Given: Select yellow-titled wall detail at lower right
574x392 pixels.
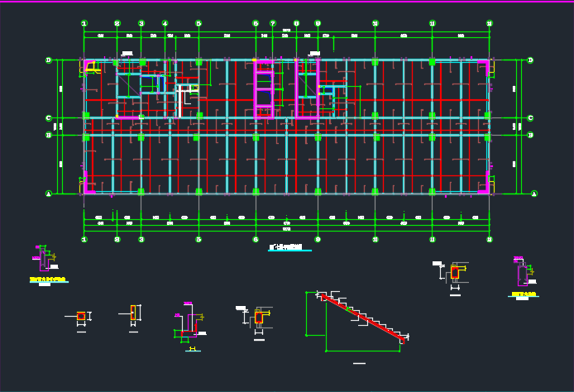Looking at the screenshot, I should pos(524,278).
